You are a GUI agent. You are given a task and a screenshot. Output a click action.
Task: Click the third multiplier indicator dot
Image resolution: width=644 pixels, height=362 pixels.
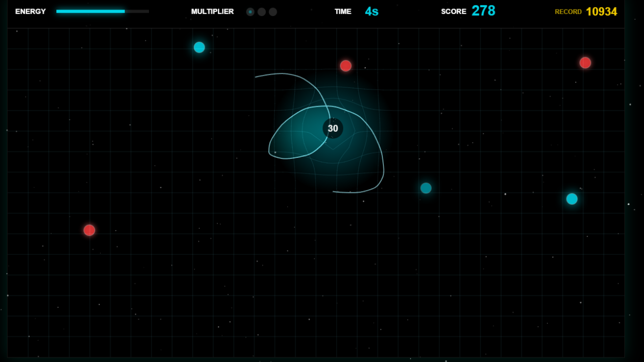pos(273,11)
